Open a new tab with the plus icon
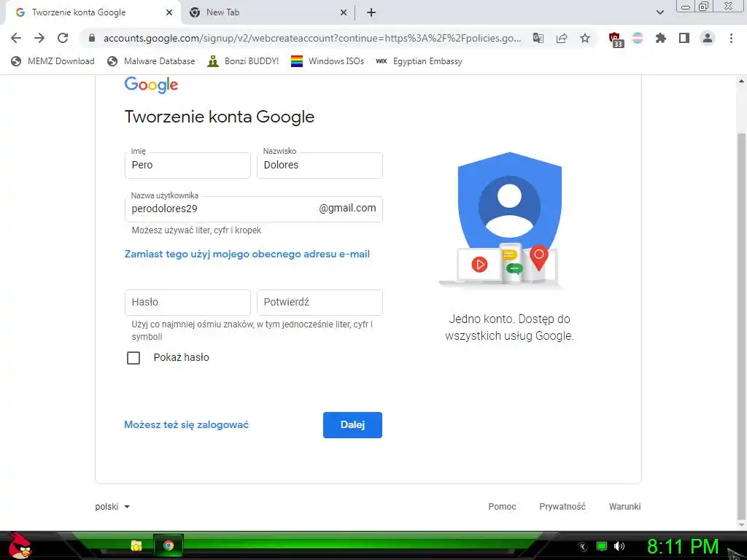 coord(371,12)
